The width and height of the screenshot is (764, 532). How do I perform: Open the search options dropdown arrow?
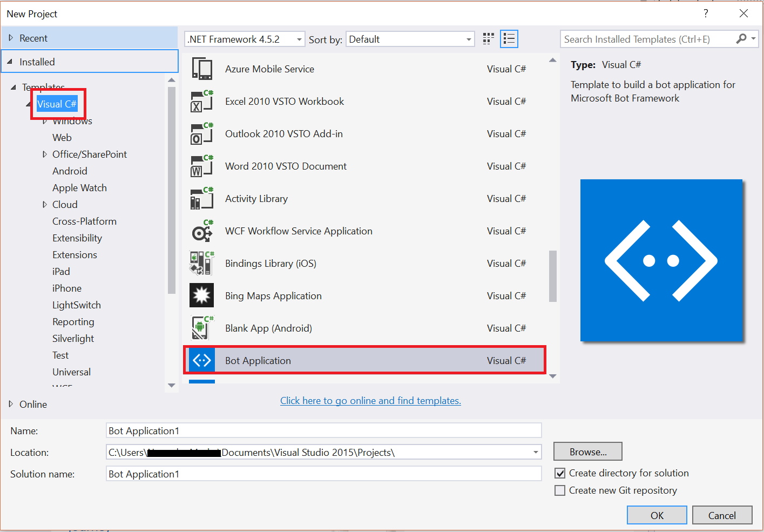tap(753, 39)
